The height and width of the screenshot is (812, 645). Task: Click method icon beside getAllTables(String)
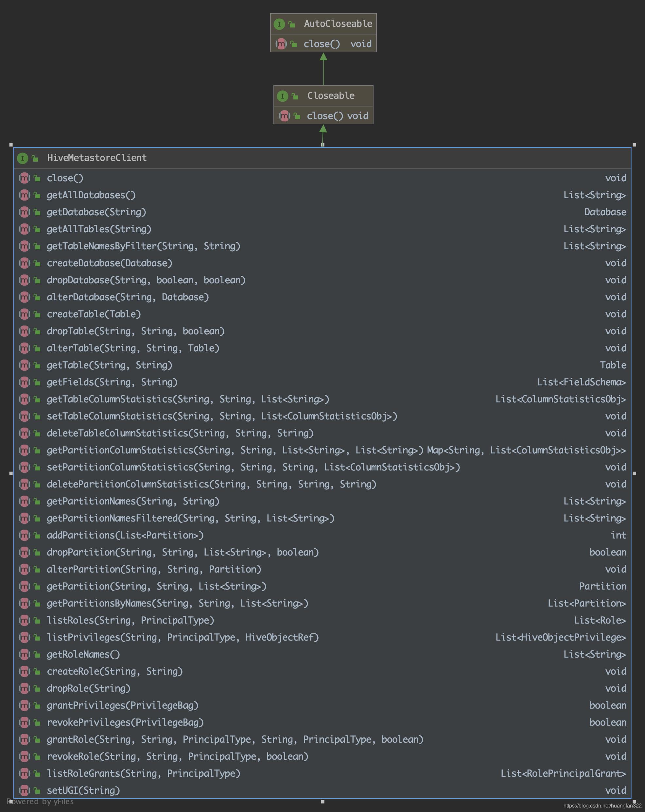[x=25, y=229]
